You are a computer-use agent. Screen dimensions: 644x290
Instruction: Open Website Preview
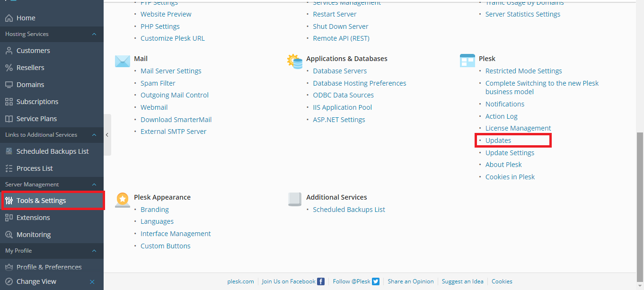coord(166,14)
